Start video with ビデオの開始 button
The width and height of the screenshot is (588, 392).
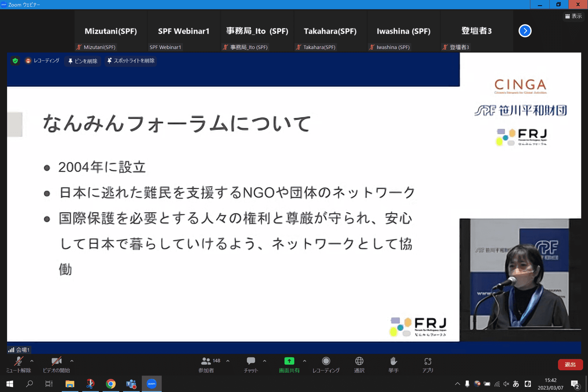click(56, 364)
